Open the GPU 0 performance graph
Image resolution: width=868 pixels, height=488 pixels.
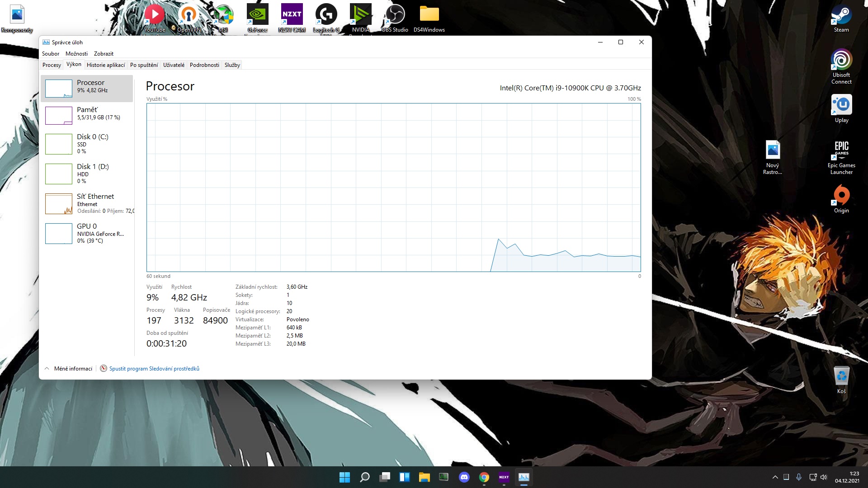pyautogui.click(x=87, y=233)
